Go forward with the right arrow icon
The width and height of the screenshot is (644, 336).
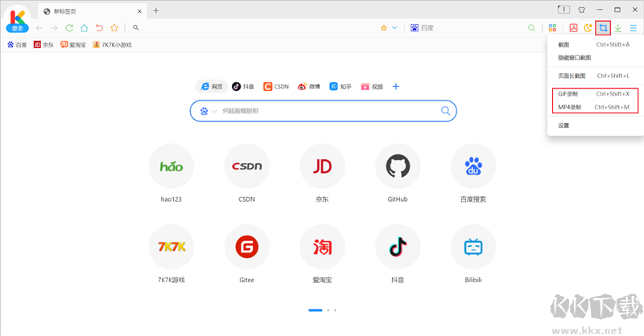(54, 28)
